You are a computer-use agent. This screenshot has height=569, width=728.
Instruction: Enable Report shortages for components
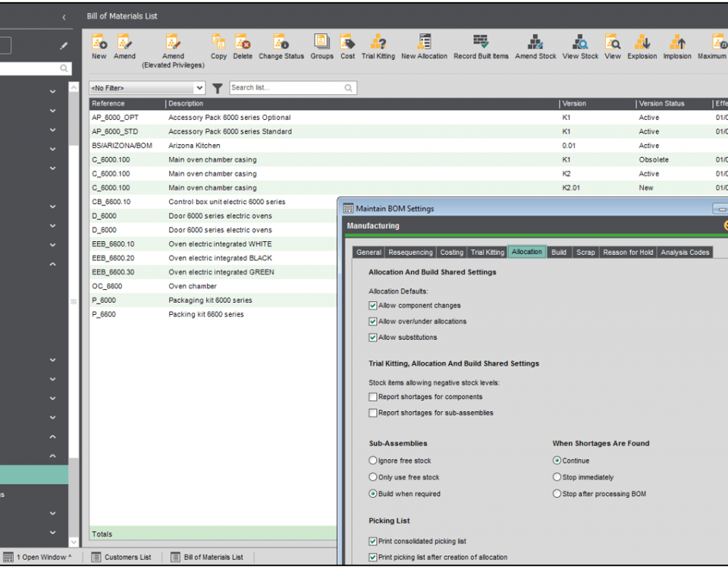pyautogui.click(x=372, y=397)
